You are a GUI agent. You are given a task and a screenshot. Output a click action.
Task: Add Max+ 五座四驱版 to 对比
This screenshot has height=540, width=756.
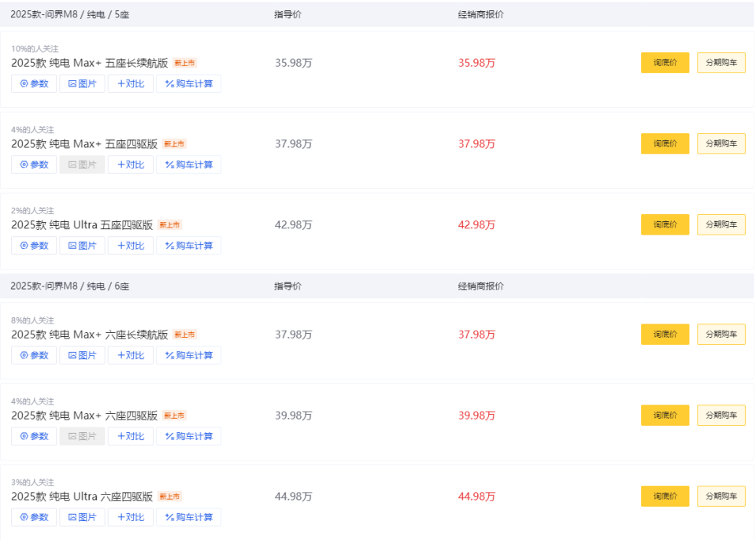pos(131,165)
